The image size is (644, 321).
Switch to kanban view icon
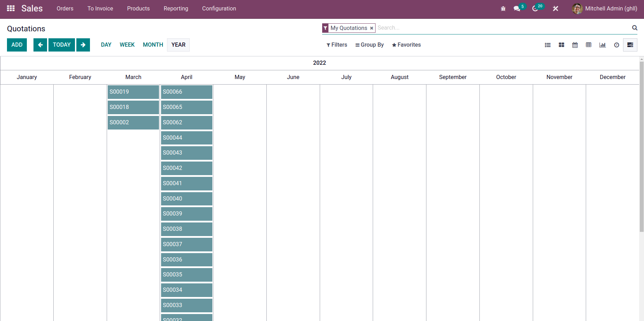coord(561,45)
